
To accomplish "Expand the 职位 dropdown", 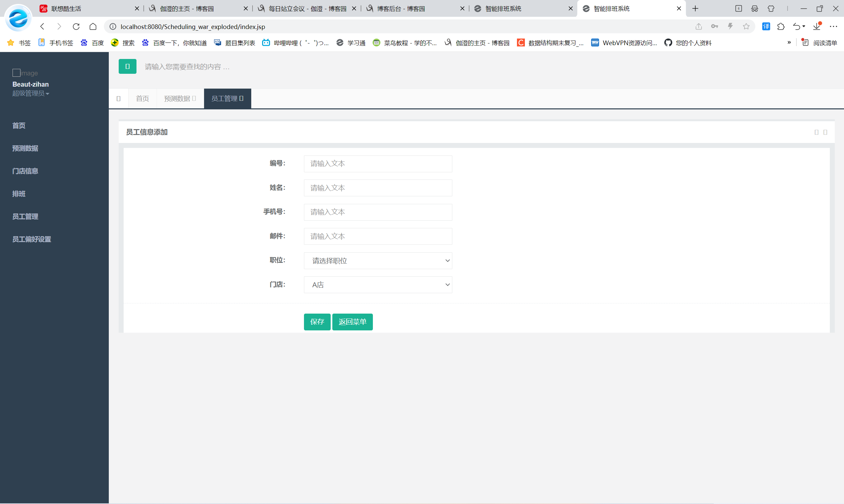I will click(377, 261).
